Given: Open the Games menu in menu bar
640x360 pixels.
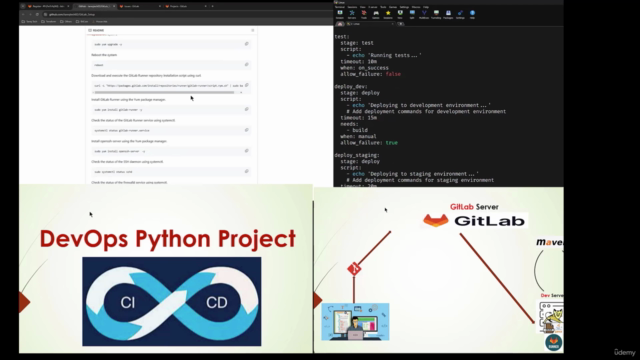Looking at the screenshot, I should [x=393, y=7].
